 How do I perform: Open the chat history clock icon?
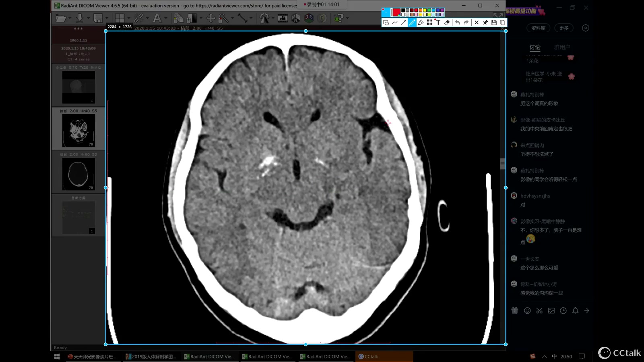[x=563, y=311]
